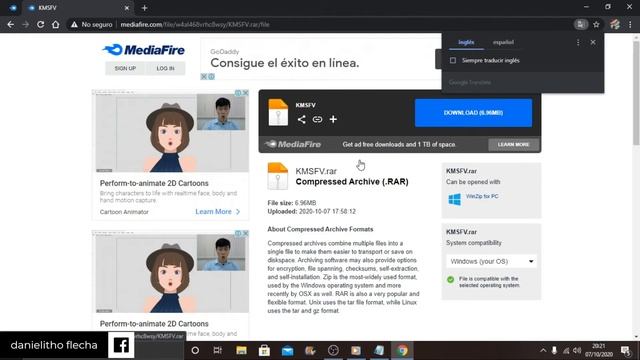Click the taskbar clock showing 20:21
640x360 pixels.
[x=598, y=350]
